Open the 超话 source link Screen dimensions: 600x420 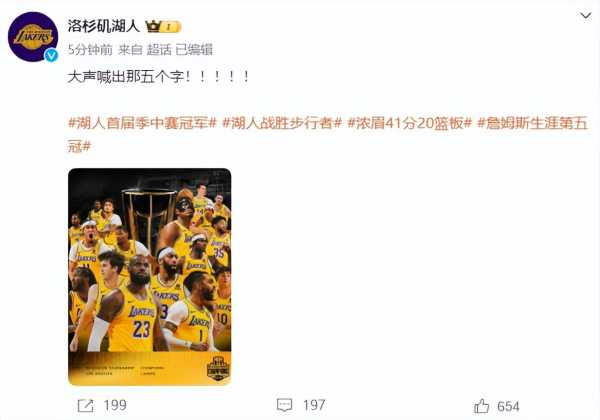159,50
